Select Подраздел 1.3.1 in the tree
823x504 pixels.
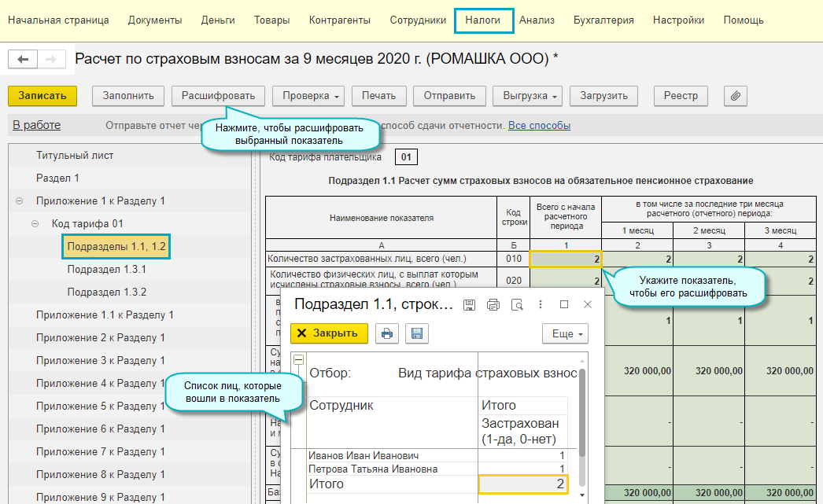[x=106, y=270]
